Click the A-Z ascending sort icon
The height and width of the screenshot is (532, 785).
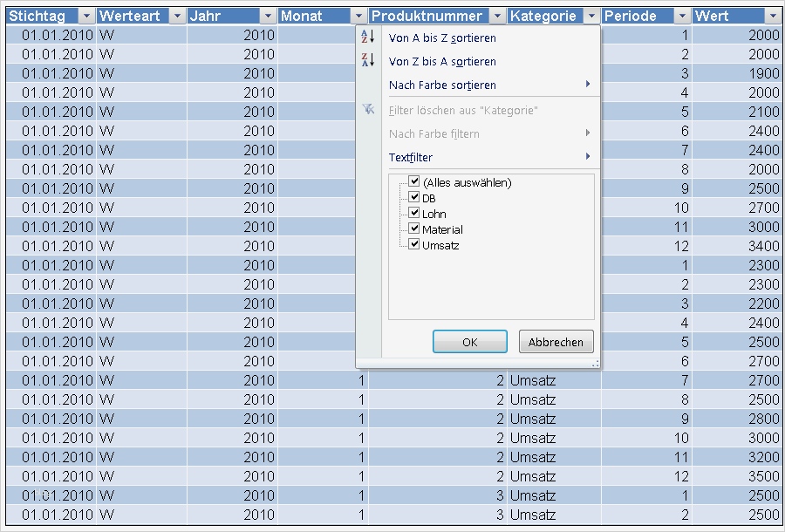click(369, 38)
